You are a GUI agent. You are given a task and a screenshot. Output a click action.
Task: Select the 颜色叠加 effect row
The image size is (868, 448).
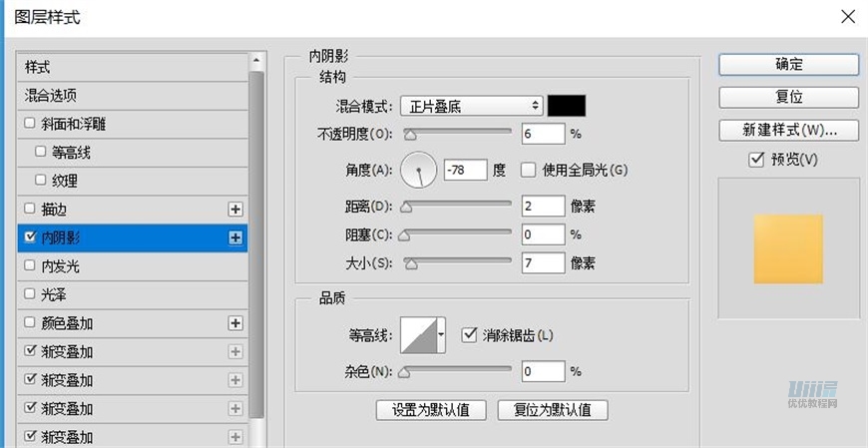(133, 323)
